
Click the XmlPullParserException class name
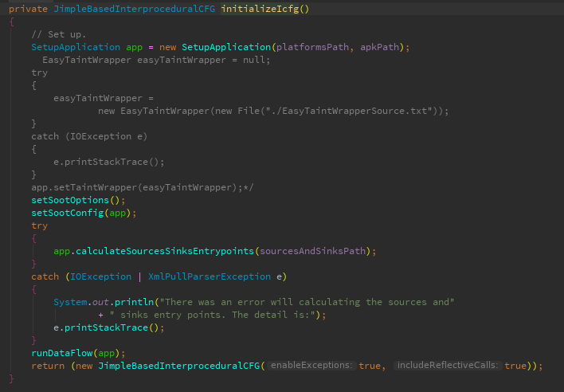tap(209, 276)
